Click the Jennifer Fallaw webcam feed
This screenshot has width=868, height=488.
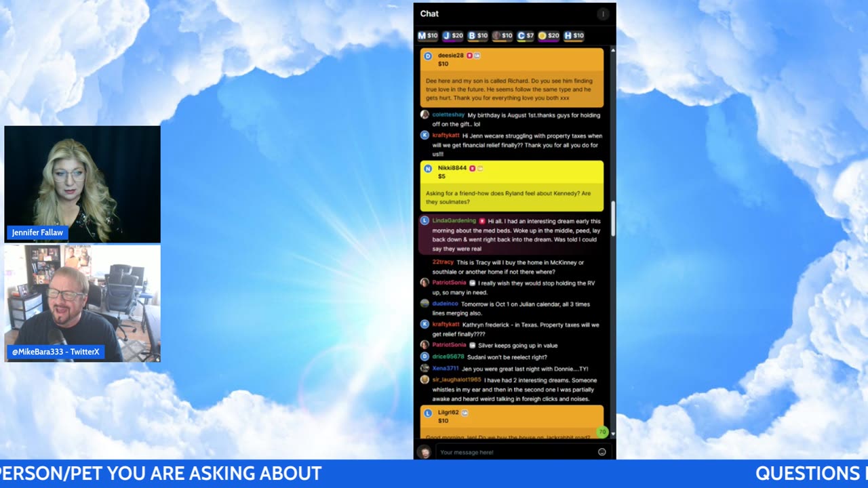(83, 184)
